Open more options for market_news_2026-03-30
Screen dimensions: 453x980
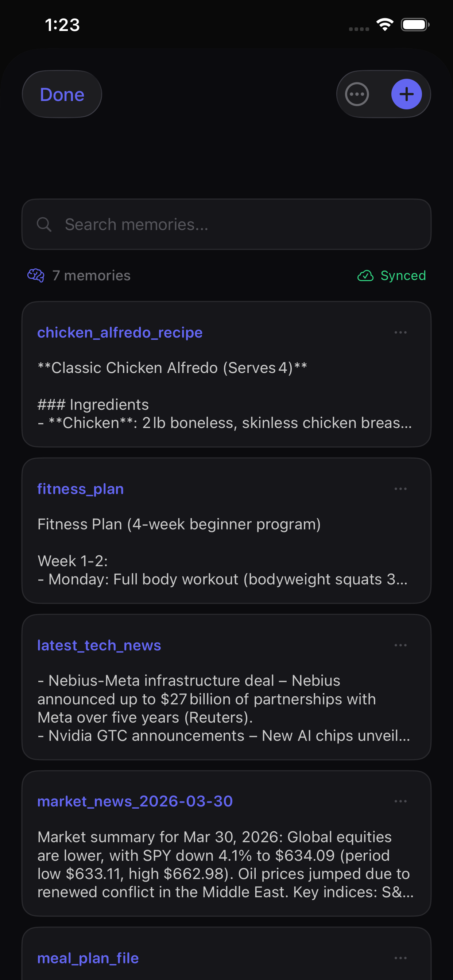400,801
